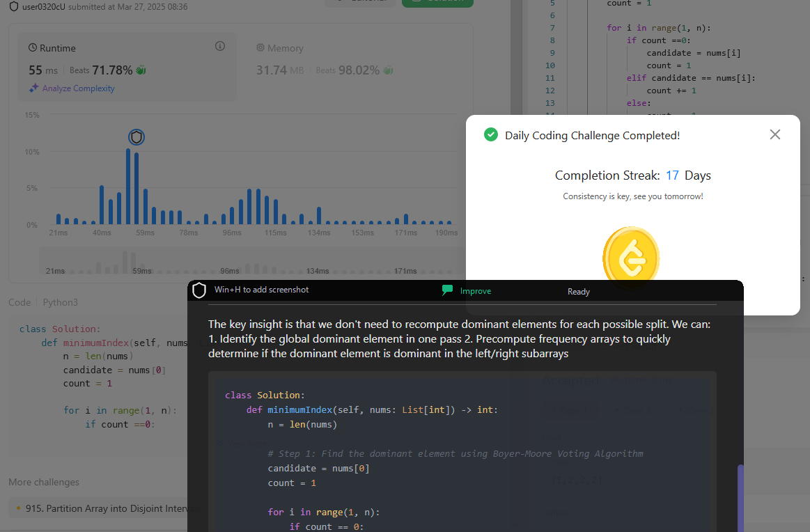Click the shield marker above the runtime bar

click(137, 137)
